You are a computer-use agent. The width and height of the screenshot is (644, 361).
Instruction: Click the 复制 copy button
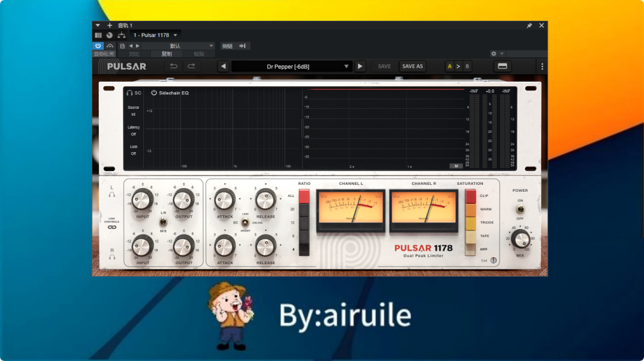pos(166,54)
